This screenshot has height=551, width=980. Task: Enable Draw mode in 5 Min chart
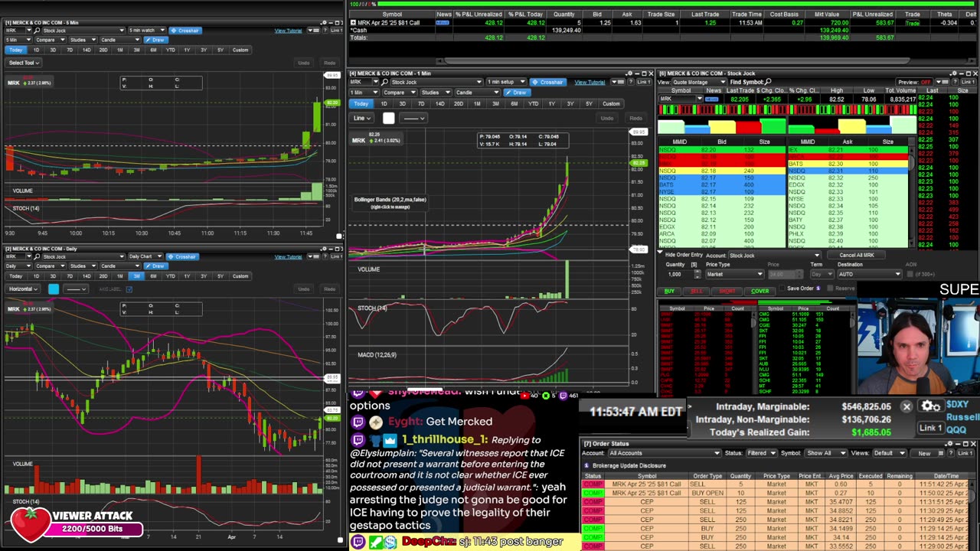155,40
